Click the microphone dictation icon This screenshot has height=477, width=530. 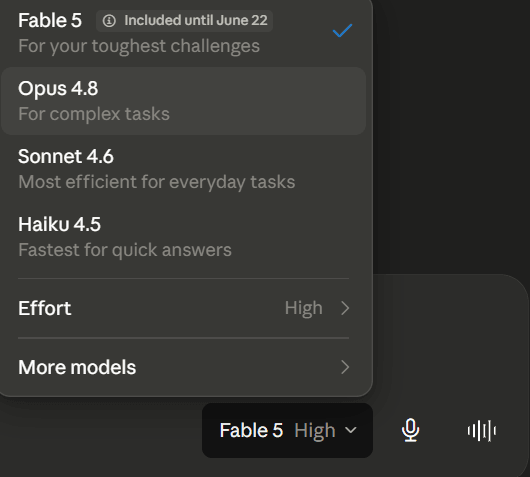click(x=410, y=430)
